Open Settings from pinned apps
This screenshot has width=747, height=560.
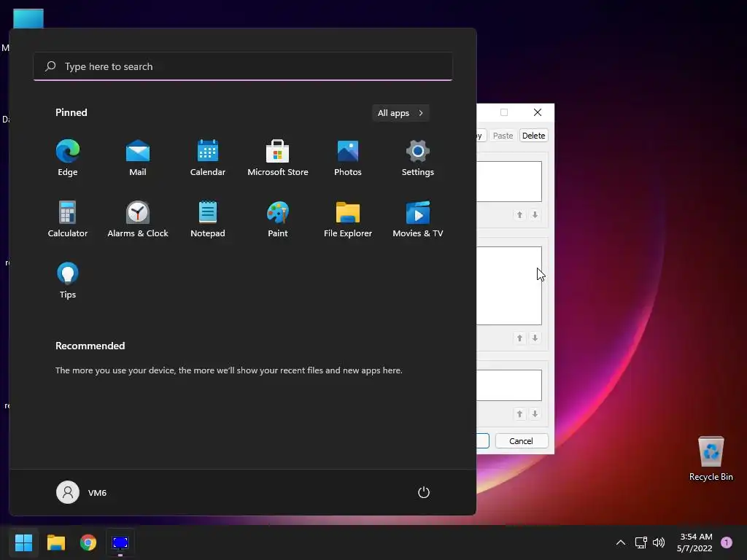pyautogui.click(x=418, y=157)
